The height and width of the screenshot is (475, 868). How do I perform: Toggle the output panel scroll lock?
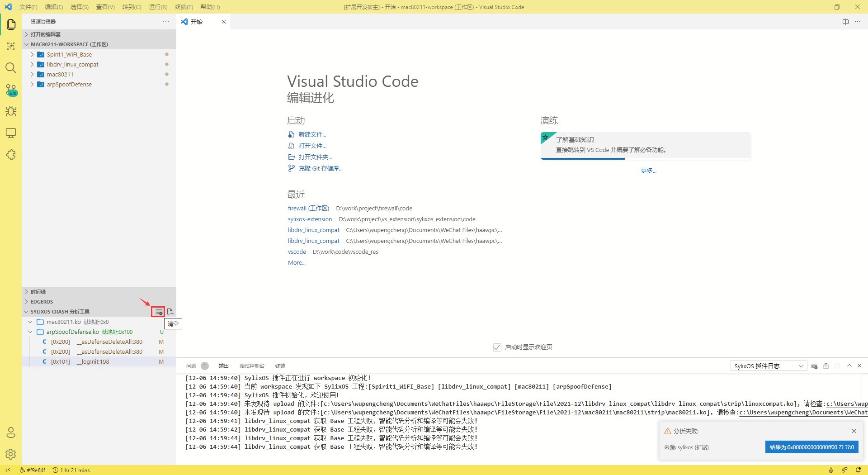[826, 366]
